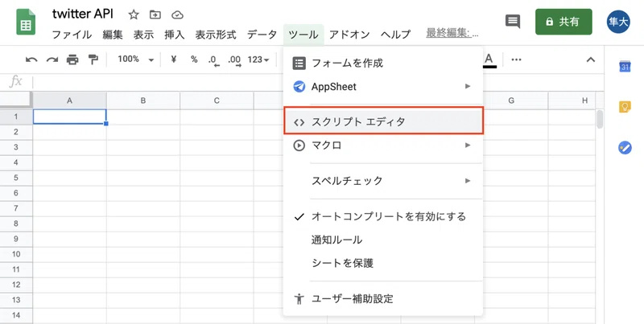Open Google Calendar side panel
The image size is (644, 324).
pyautogui.click(x=625, y=67)
